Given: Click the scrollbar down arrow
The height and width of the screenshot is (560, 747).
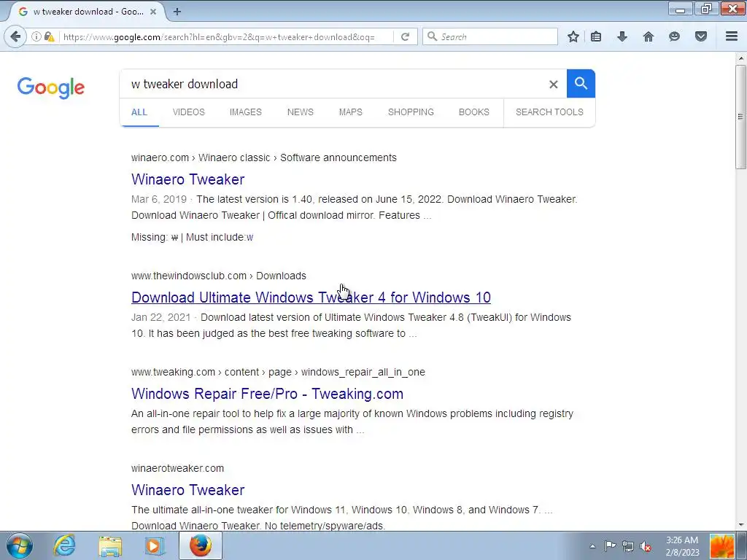Looking at the screenshot, I should [740, 525].
